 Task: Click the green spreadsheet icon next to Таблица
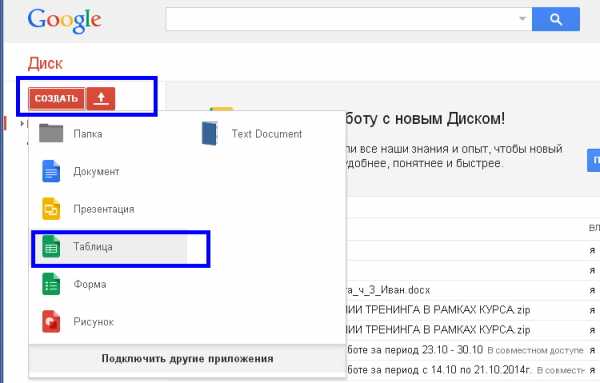[x=51, y=247]
